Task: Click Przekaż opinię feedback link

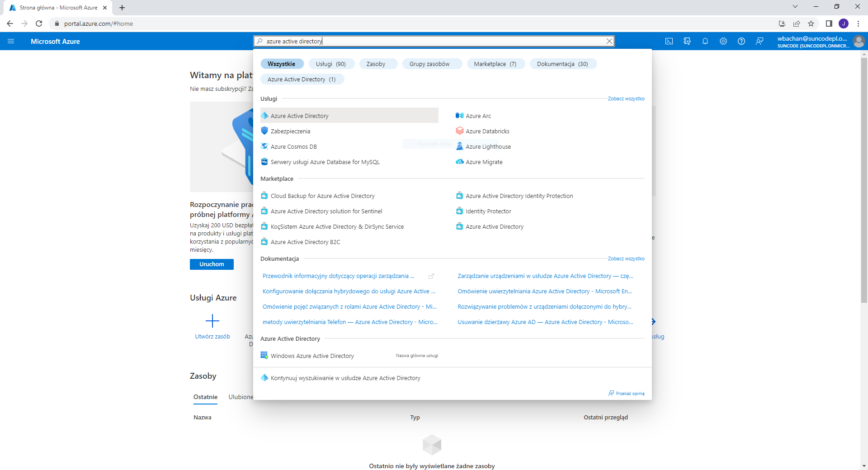Action: [627, 393]
